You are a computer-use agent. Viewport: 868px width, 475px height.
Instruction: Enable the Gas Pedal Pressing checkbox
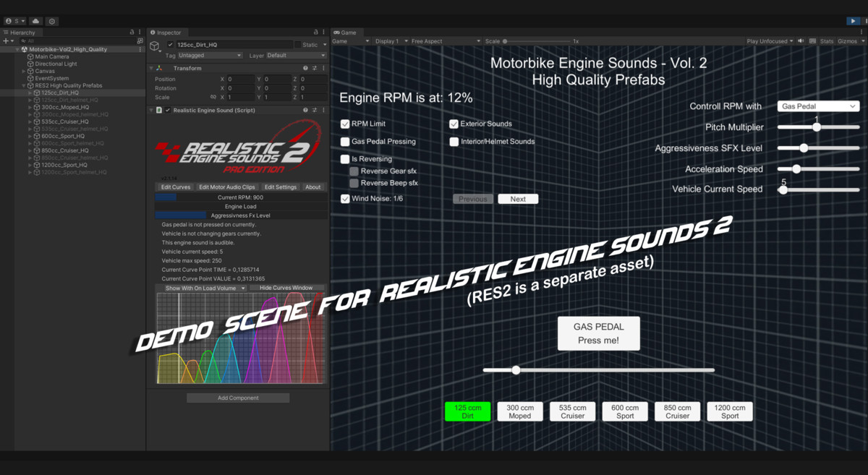(345, 142)
